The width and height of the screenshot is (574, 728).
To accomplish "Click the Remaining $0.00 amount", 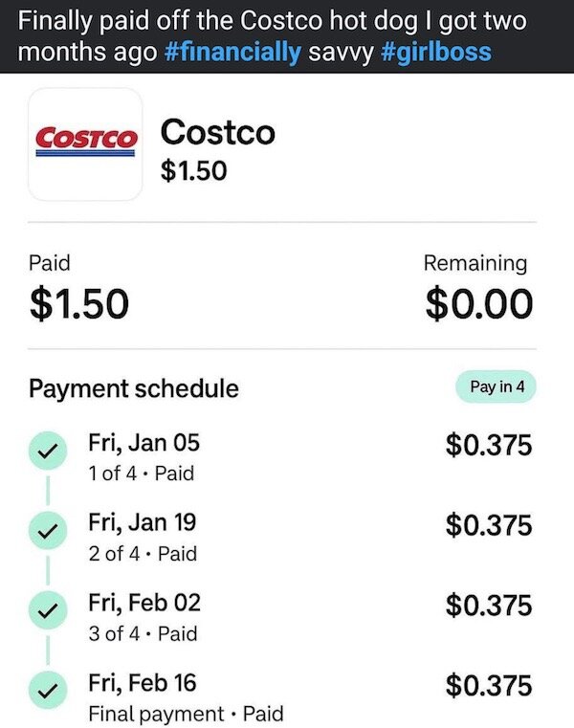I will pyautogui.click(x=477, y=303).
